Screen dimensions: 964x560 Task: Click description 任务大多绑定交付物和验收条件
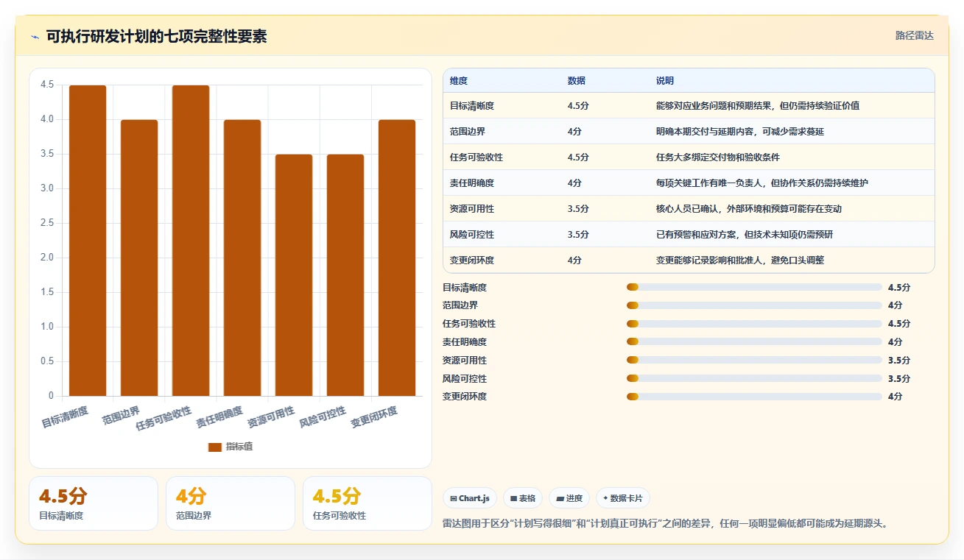click(718, 157)
